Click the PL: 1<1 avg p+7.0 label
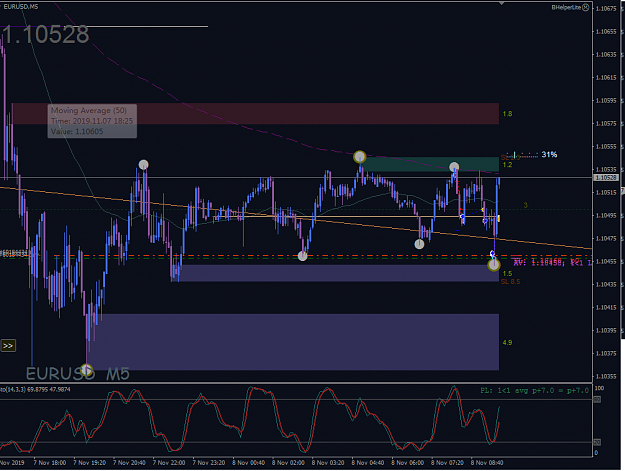Screen dimensions: 625x471 click(535, 391)
